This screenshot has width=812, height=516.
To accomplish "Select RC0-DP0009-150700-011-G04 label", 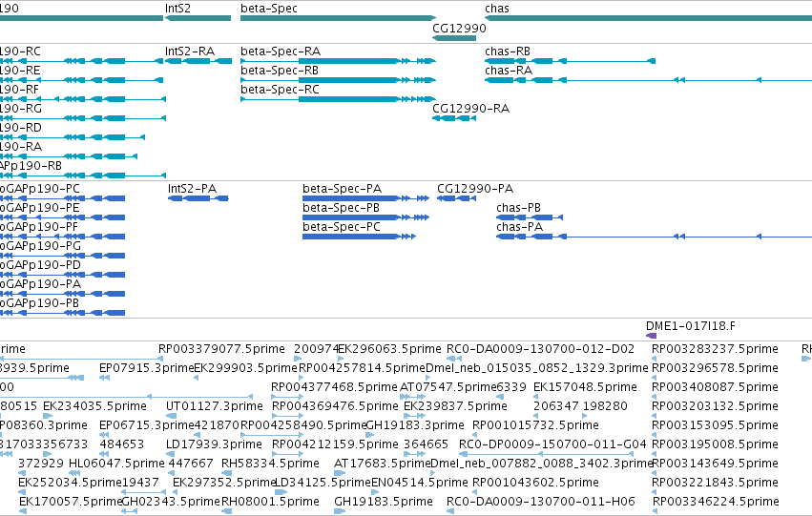I will click(x=552, y=444).
